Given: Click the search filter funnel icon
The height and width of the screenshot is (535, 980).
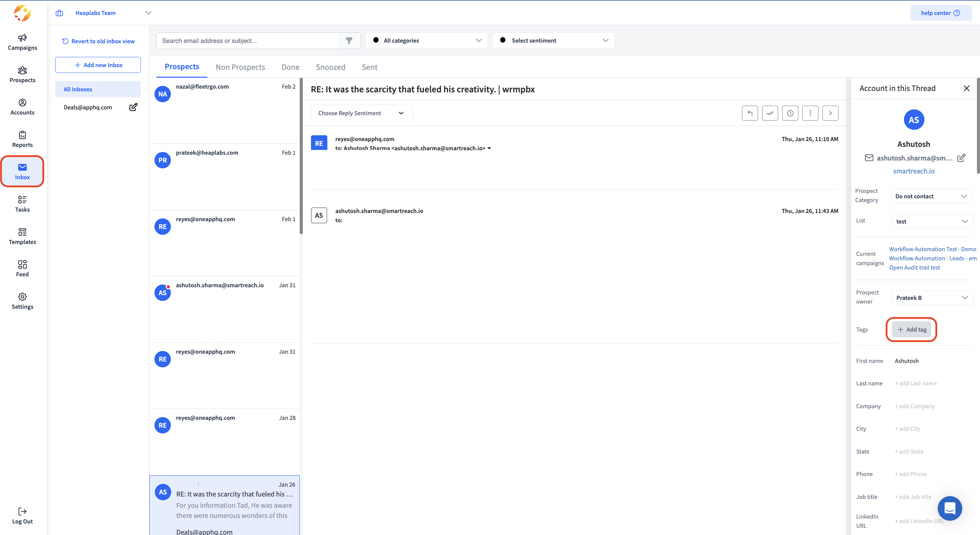Looking at the screenshot, I should [349, 41].
